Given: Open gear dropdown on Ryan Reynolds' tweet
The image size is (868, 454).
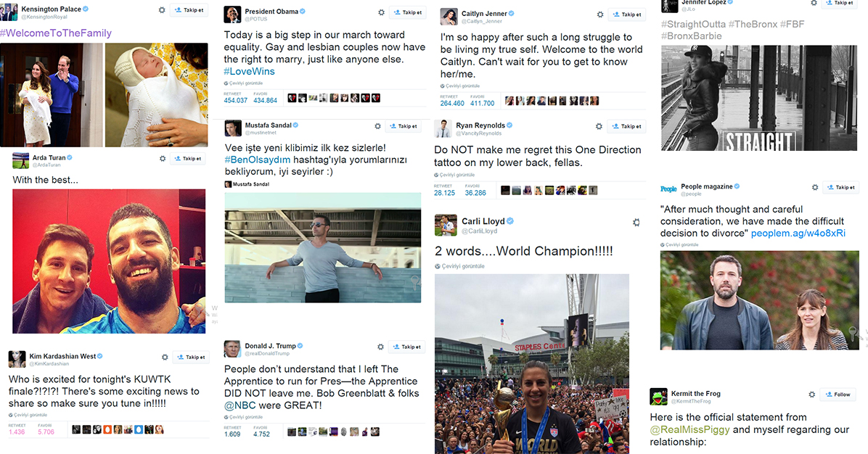Looking at the screenshot, I should pyautogui.click(x=599, y=126).
